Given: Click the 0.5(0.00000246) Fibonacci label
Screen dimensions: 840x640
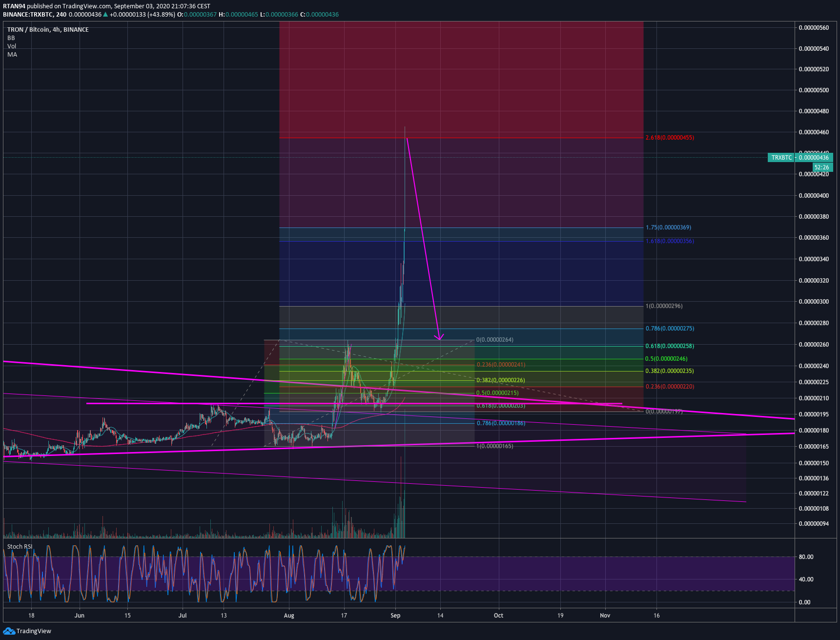Looking at the screenshot, I should point(666,359).
